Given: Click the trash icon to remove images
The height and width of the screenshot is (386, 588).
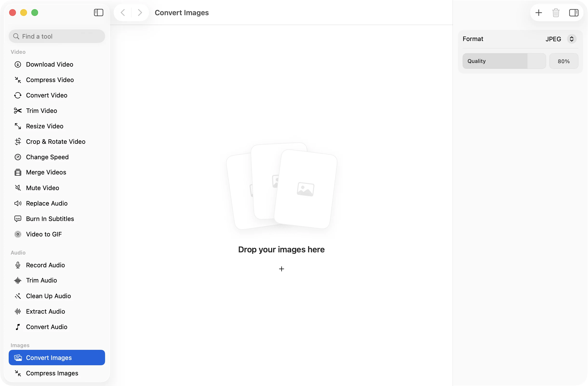Looking at the screenshot, I should click(556, 13).
